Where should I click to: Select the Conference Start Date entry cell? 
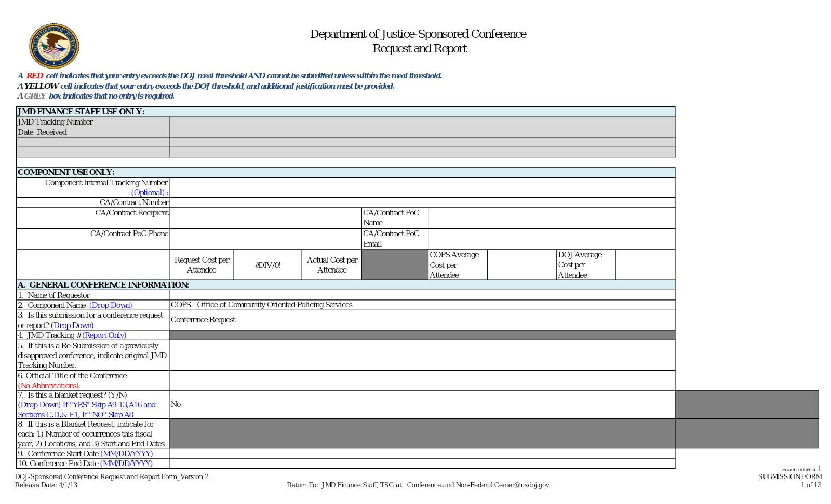pos(422,453)
